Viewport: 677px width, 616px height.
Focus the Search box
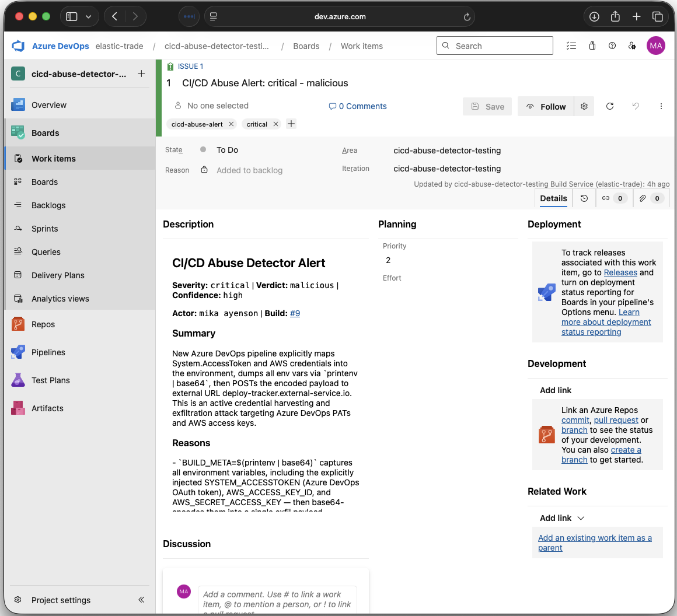tap(494, 45)
